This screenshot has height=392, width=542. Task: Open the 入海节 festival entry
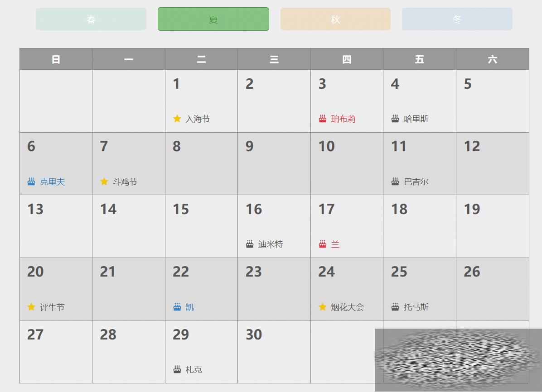pyautogui.click(x=198, y=119)
